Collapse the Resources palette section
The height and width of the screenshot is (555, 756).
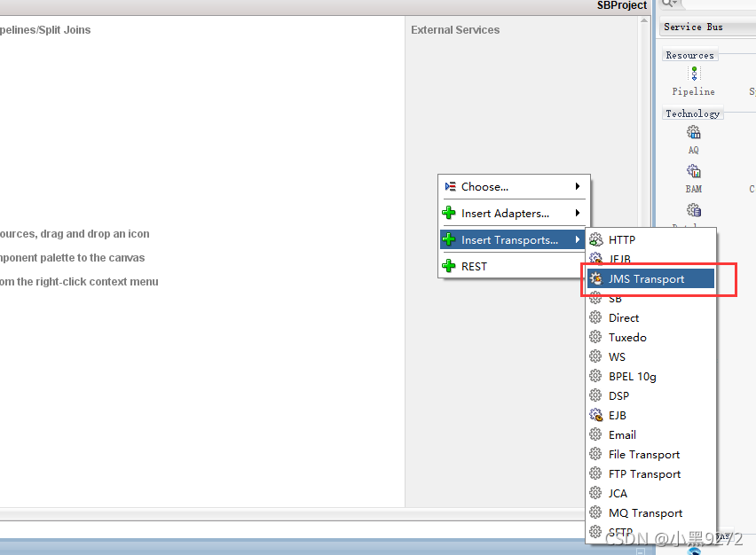click(x=690, y=55)
